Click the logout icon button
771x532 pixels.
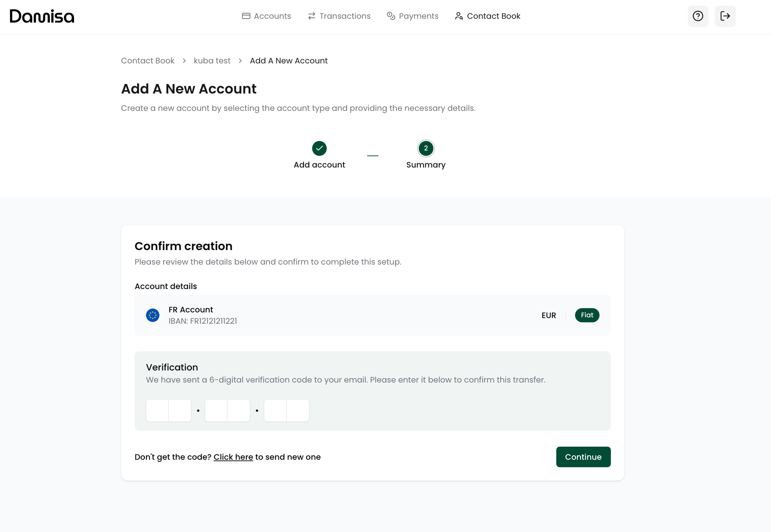pos(725,16)
